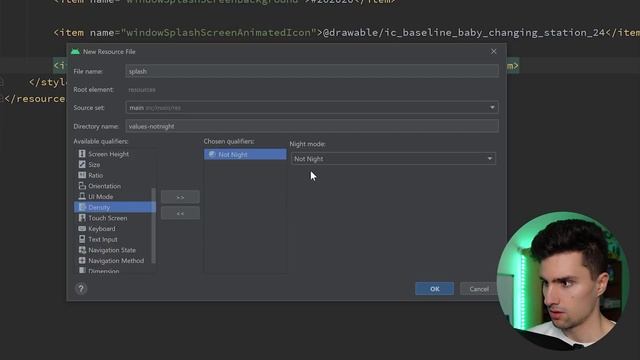Click the Size qualifier icon
The height and width of the screenshot is (360, 640).
82,164
